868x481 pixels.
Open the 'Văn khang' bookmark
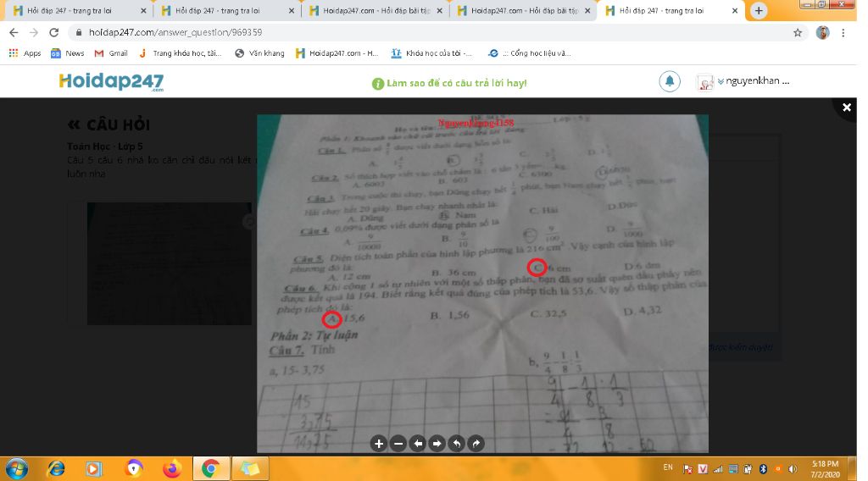(x=259, y=53)
